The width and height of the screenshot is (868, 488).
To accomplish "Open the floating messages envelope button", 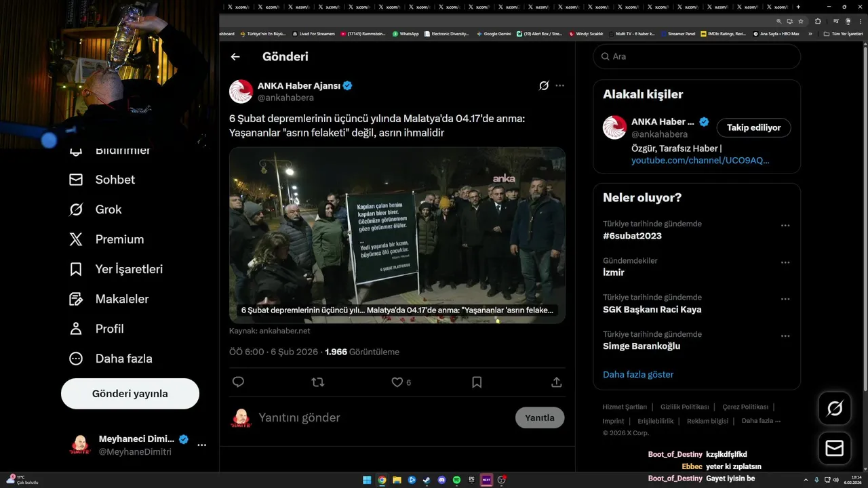I will pyautogui.click(x=835, y=448).
